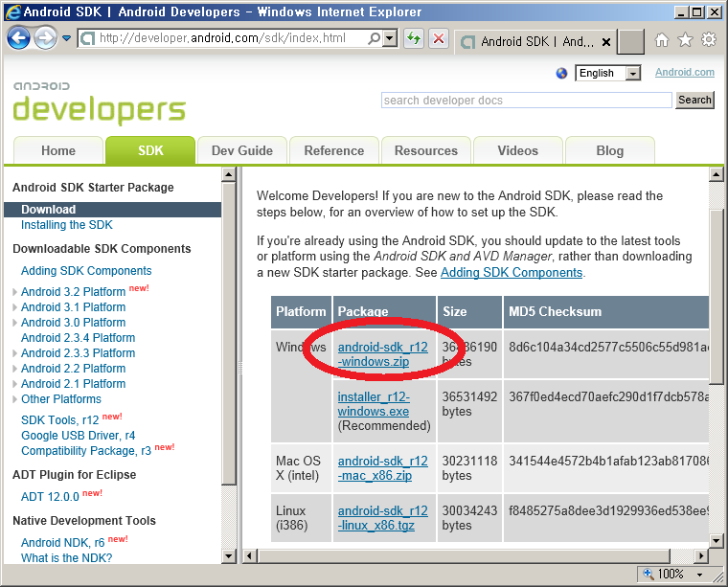This screenshot has width=728, height=587.
Task: Click the main content scroll up arrow
Action: click(716, 174)
